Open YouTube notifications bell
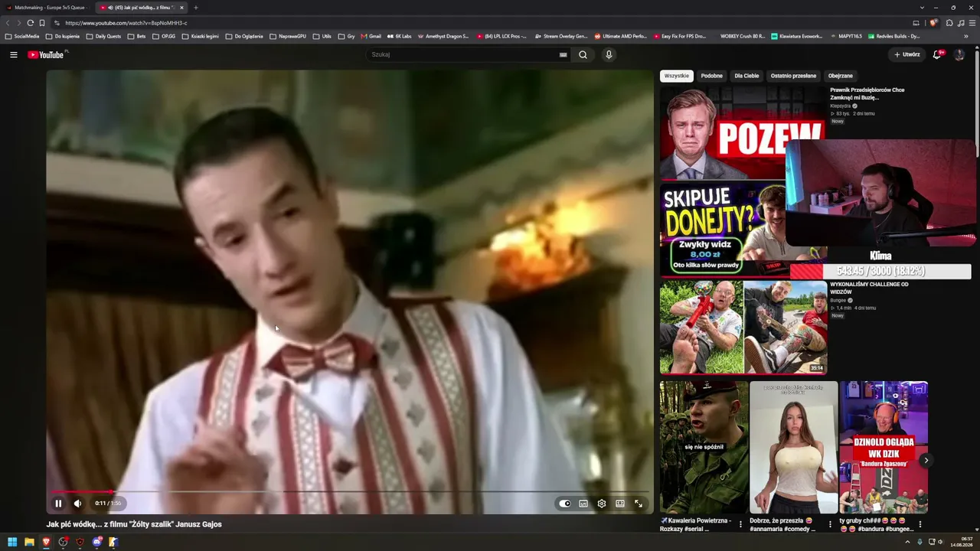This screenshot has width=980, height=551. pos(937,54)
